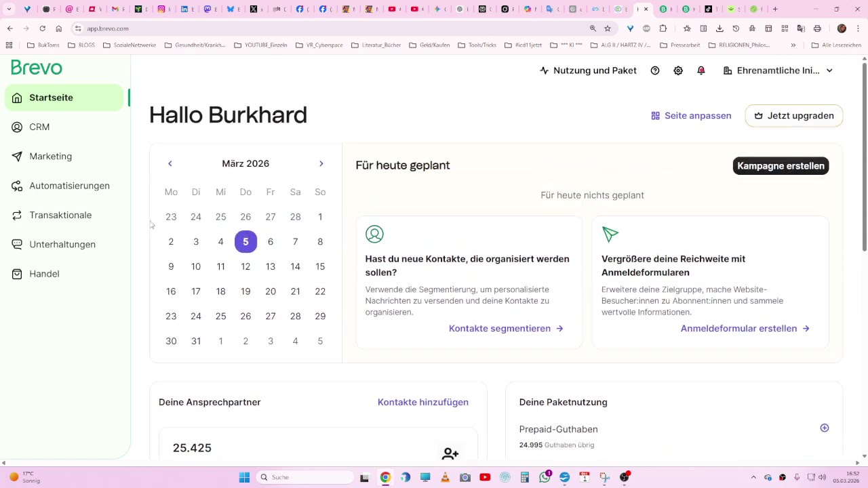Open settings gear icon in Brevo header
The height and width of the screenshot is (488, 868).
678,70
